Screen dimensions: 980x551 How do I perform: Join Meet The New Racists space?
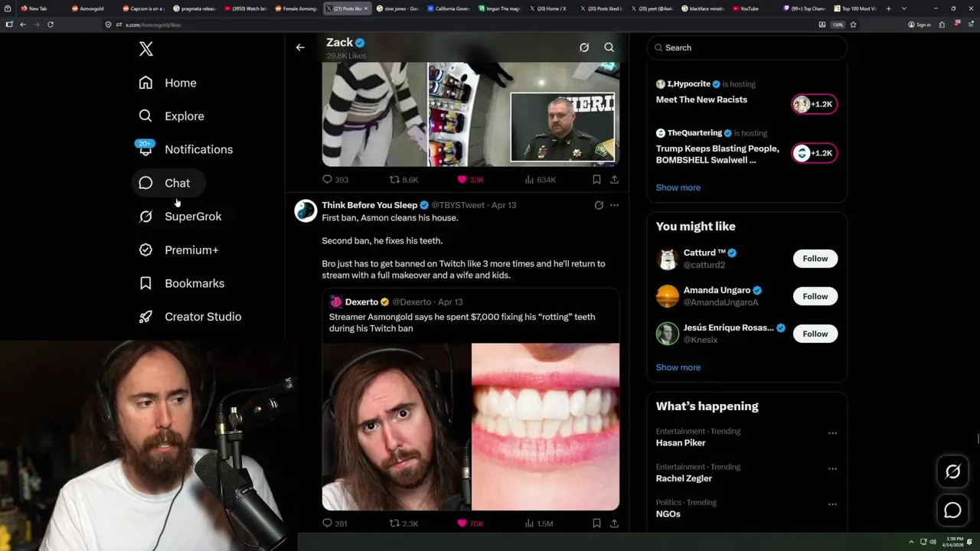701,99
